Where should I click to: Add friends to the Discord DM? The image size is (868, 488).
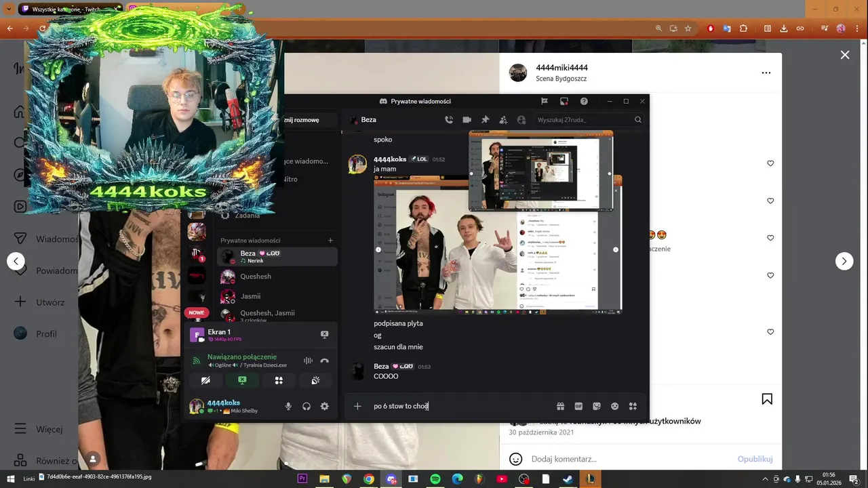[x=503, y=119]
